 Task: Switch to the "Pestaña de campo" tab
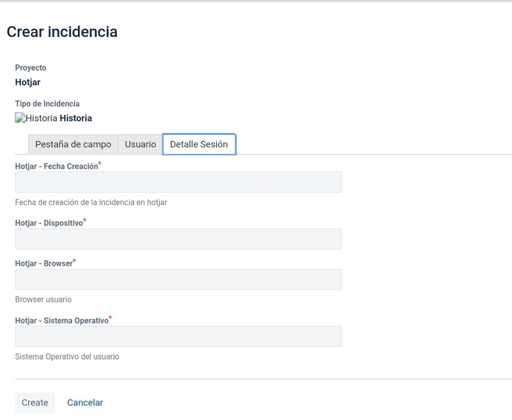pos(73,144)
